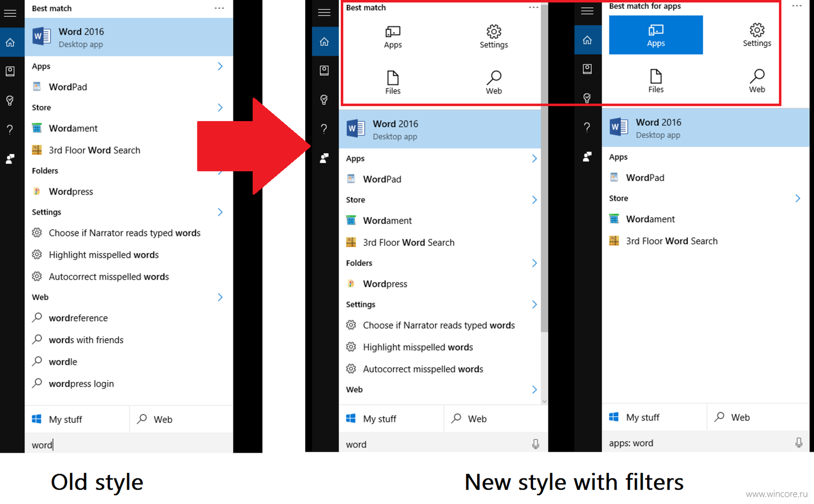Viewport: 814px width, 504px height.
Task: Open Word 2016 result in middle panel
Action: (440, 129)
